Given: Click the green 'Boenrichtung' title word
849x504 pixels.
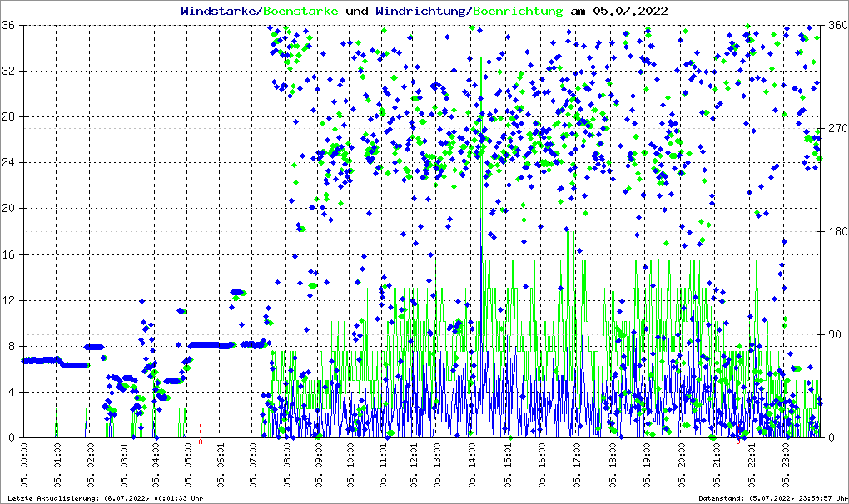Looking at the screenshot, I should 517,11.
